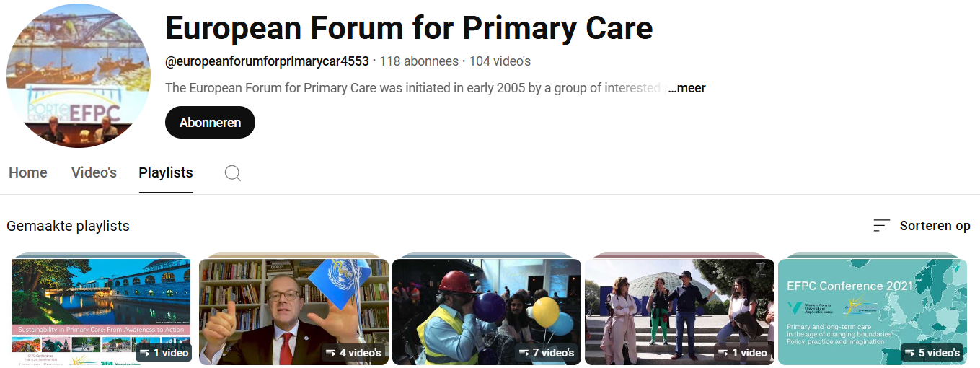Click playlist icon on 7 video's badge

pyautogui.click(x=524, y=353)
